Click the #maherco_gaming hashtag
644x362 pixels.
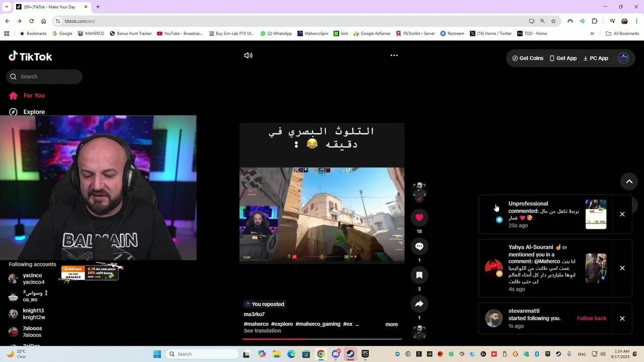click(318, 324)
